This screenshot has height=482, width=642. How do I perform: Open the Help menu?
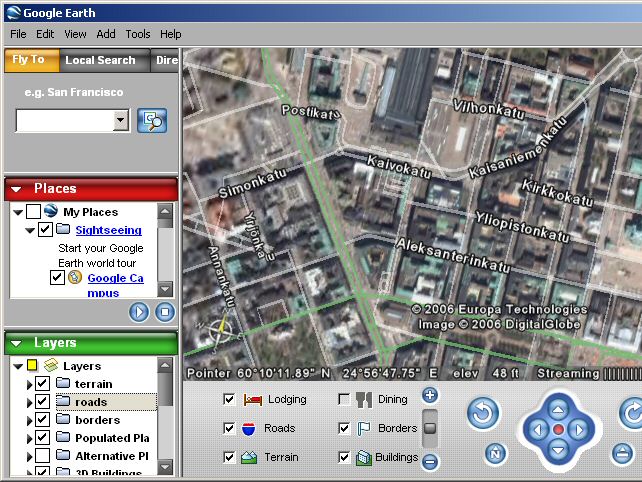click(x=170, y=34)
